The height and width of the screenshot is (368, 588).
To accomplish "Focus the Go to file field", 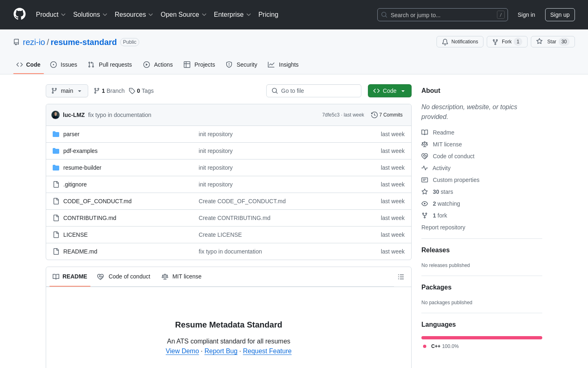I will 314,91.
